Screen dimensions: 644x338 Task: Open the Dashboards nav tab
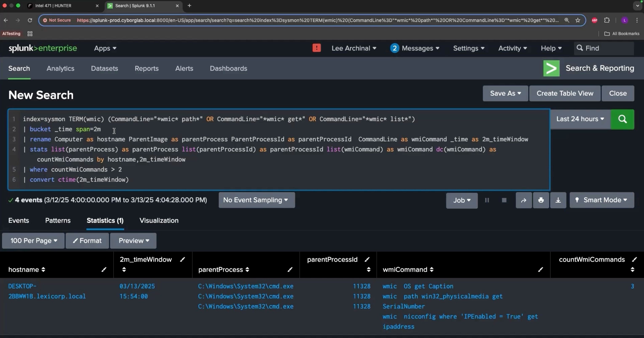click(x=228, y=68)
